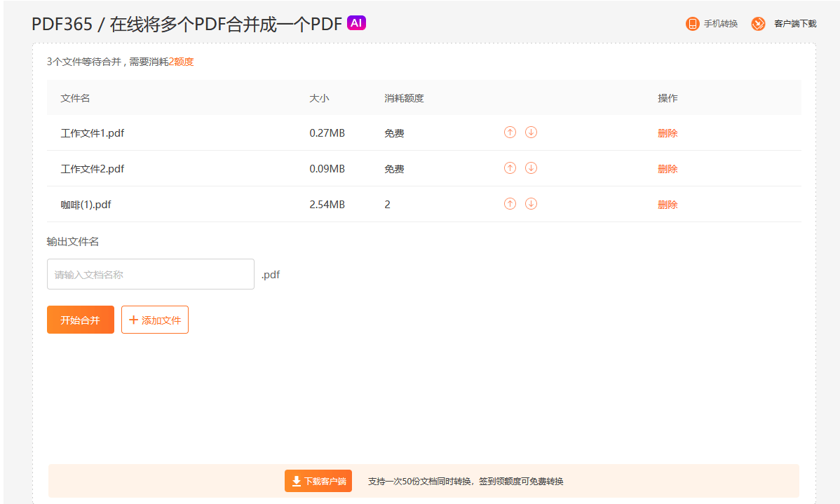
Task: Click the orange client download icon
Action: coord(758,24)
